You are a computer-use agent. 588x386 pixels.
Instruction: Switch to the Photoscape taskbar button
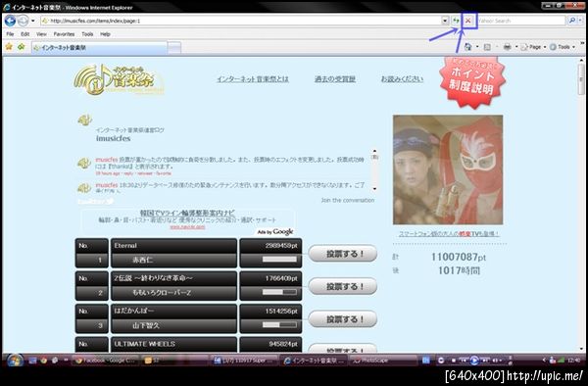pyautogui.click(x=383, y=361)
